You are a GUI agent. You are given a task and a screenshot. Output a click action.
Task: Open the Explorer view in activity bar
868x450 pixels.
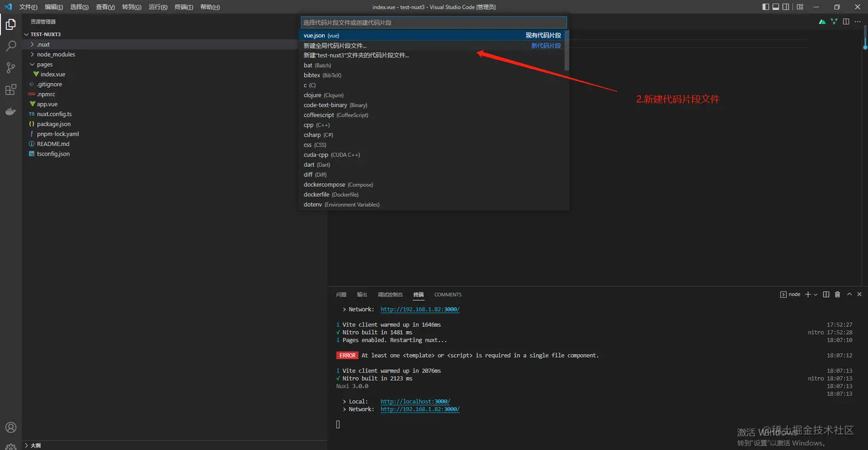[x=10, y=24]
